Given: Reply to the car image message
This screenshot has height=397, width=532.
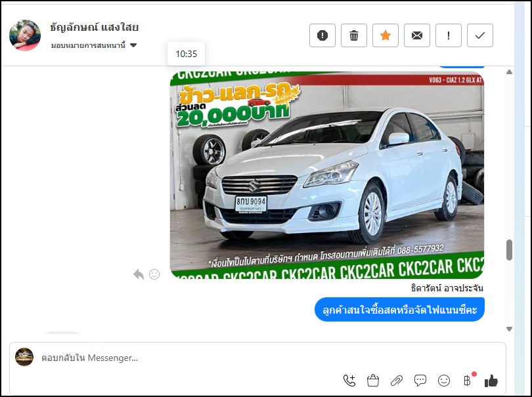Looking at the screenshot, I should (139, 274).
